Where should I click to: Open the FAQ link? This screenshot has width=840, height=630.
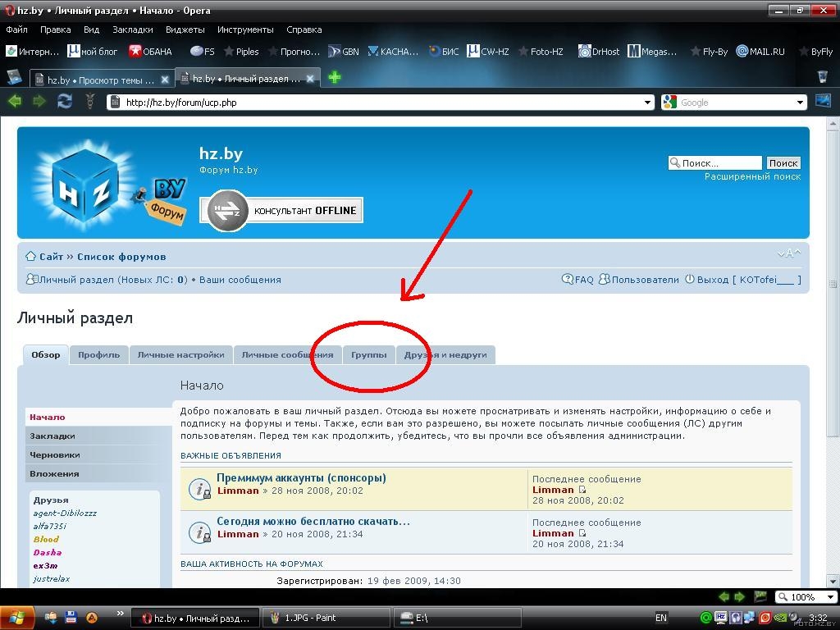[577, 280]
